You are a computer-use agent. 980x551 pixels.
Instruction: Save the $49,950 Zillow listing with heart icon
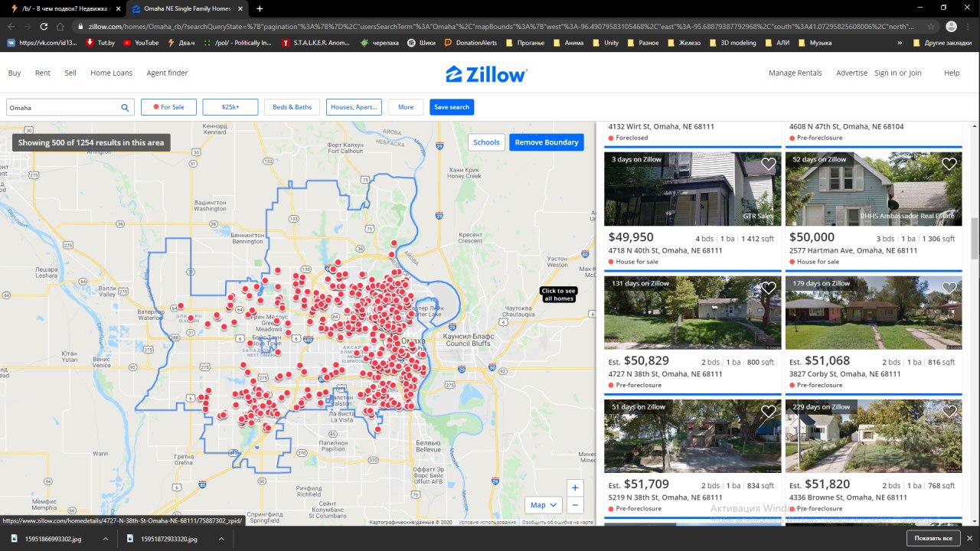769,164
